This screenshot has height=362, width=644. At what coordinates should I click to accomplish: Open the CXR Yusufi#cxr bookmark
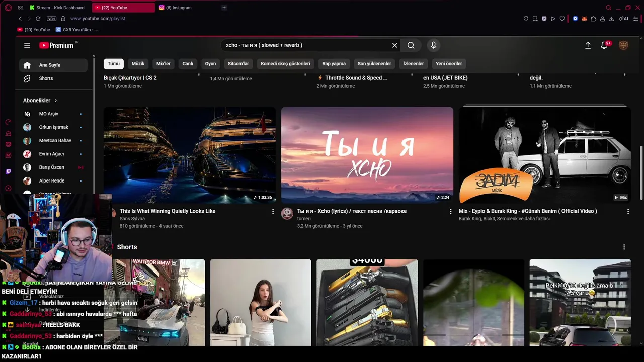coord(77,30)
